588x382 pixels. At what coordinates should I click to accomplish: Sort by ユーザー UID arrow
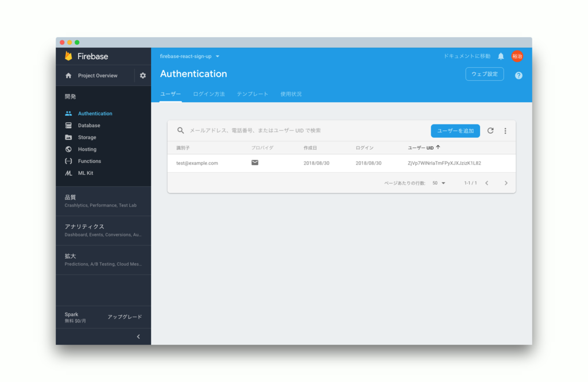point(438,147)
